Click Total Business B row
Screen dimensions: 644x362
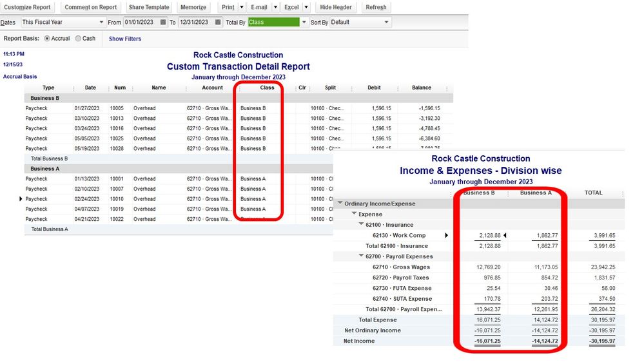tap(179, 159)
